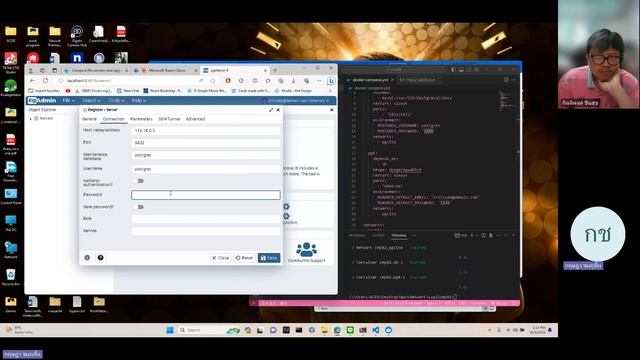
Task: Open the Parameters tab in Register Server
Action: 141,119
